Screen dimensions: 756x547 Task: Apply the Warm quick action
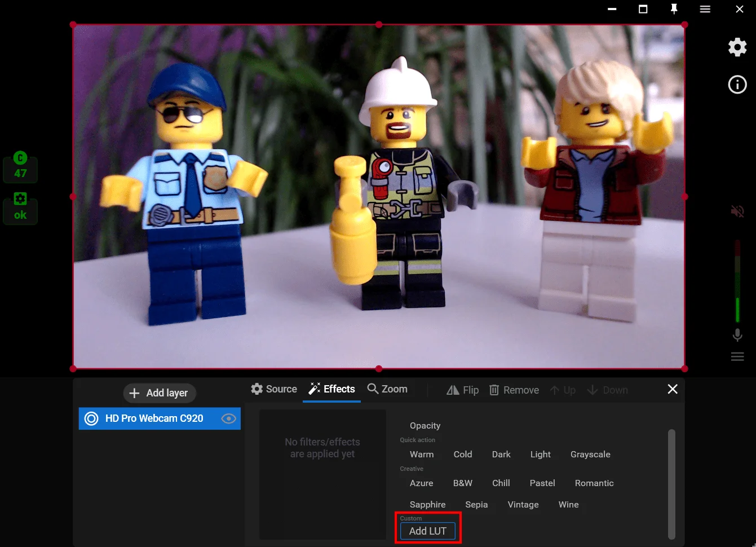[422, 455]
